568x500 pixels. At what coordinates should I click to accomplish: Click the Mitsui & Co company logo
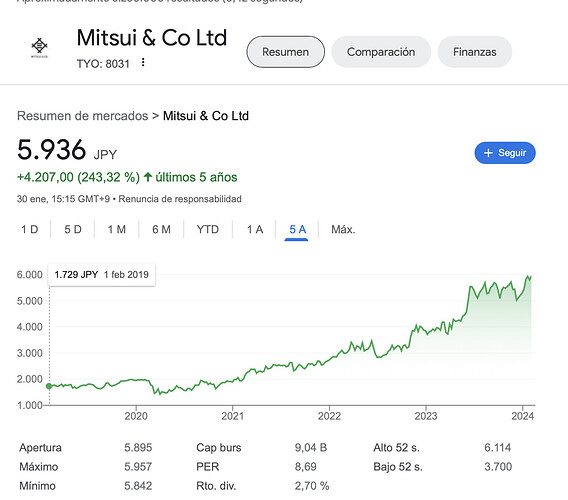point(39,47)
